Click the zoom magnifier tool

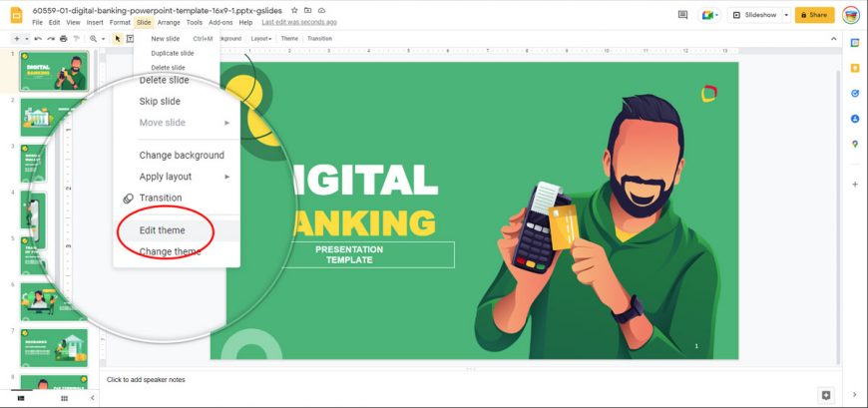(x=93, y=39)
